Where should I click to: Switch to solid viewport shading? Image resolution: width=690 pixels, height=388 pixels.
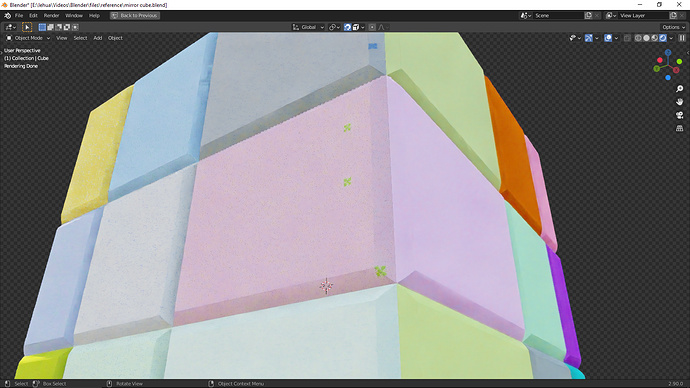click(x=646, y=38)
